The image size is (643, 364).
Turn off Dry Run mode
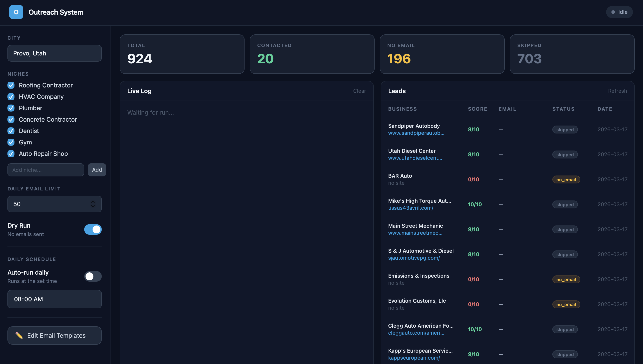coord(93,229)
